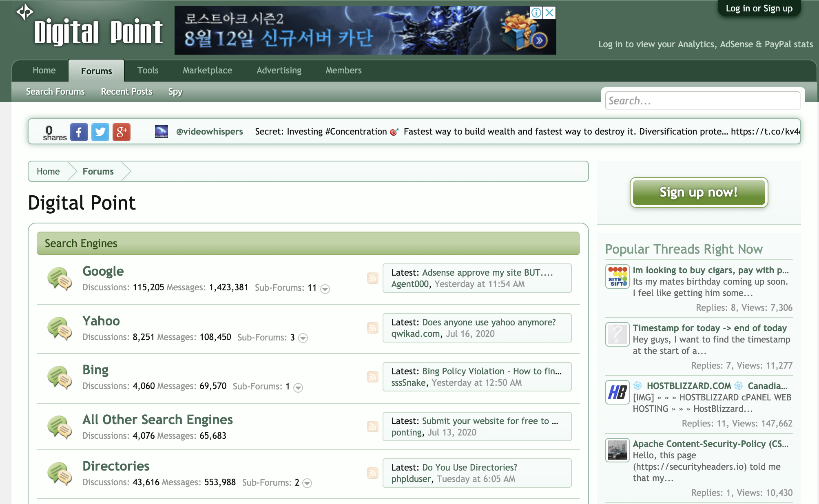Open RSS feed for Yahoo forum
This screenshot has height=504, width=819.
pos(372,328)
